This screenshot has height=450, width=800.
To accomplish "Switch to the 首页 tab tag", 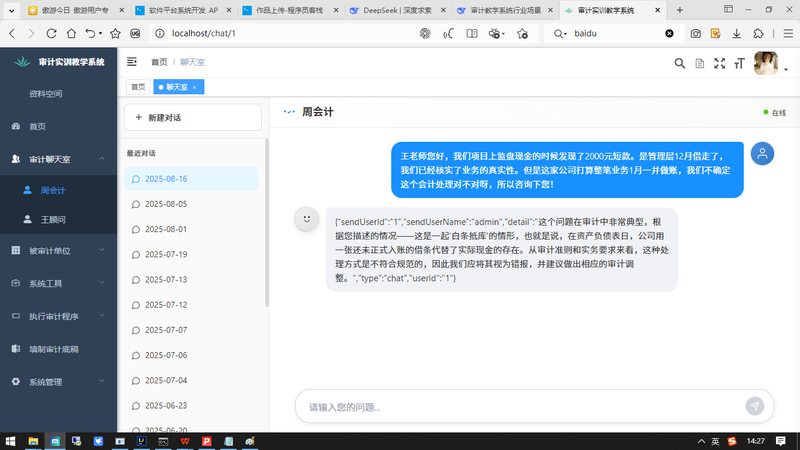I will [138, 87].
